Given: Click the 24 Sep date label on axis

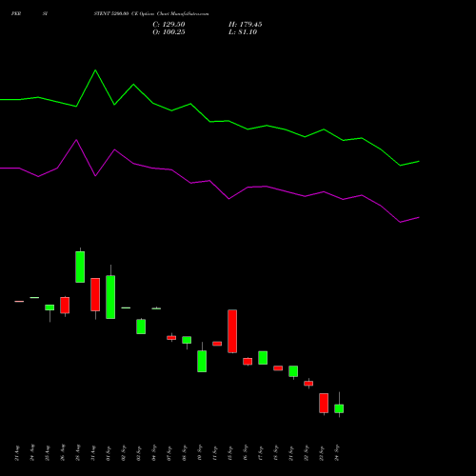Looking at the screenshot, I should click(x=337, y=452).
